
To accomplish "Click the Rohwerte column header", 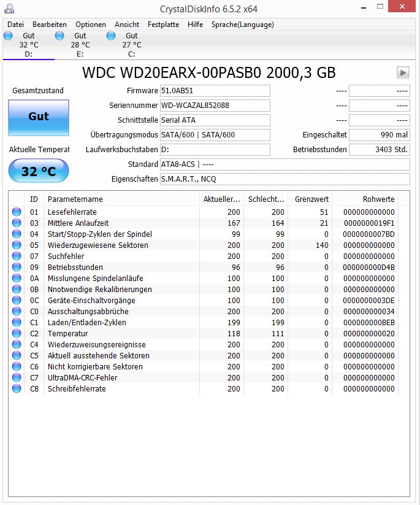I will (x=365, y=199).
